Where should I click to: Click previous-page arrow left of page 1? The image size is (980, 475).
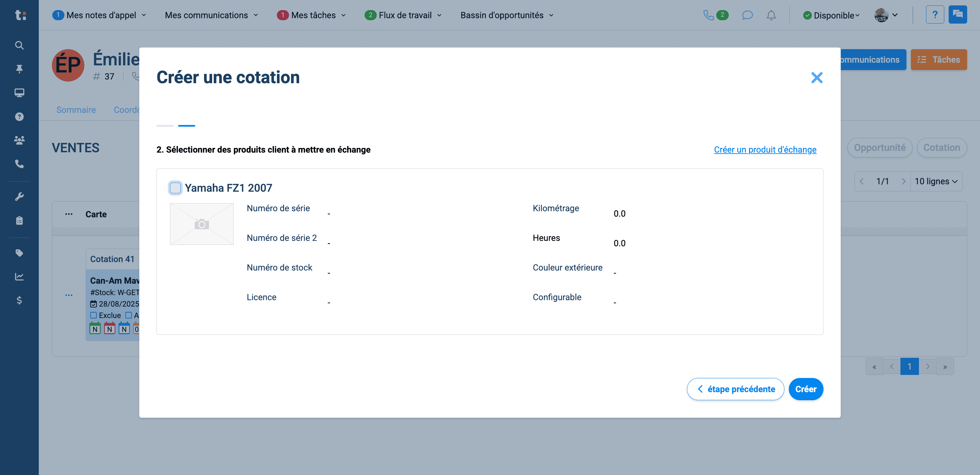[x=892, y=367]
